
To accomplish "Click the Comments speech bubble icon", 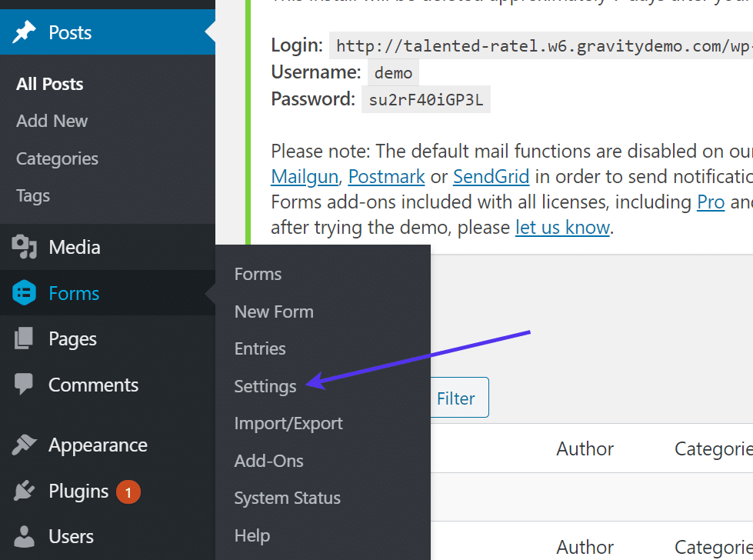I will (25, 385).
